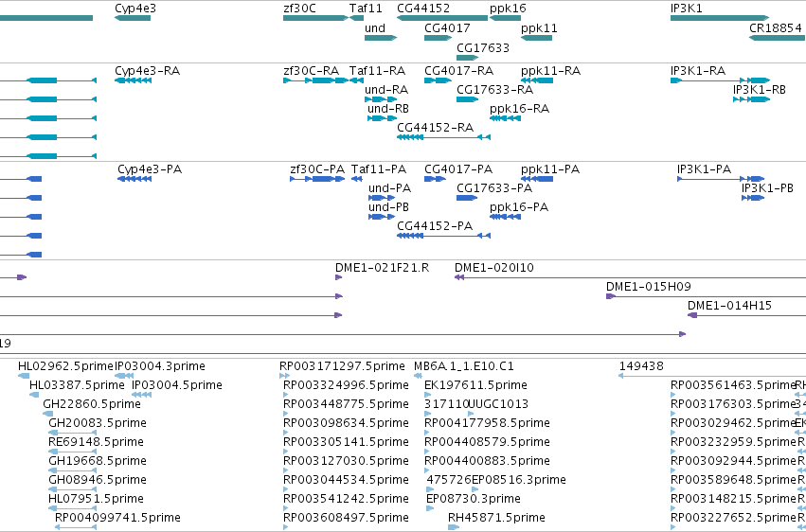This screenshot has height=532, width=806.
Task: Click the IP3K1 gene bar
Action: (720, 18)
